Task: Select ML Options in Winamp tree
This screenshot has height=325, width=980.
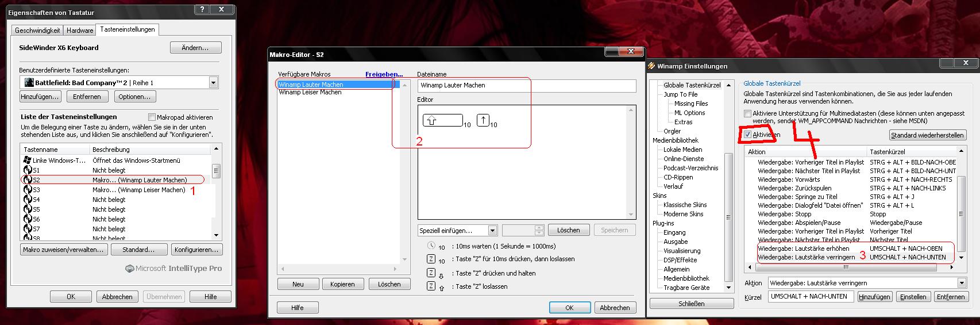Action: tap(689, 113)
